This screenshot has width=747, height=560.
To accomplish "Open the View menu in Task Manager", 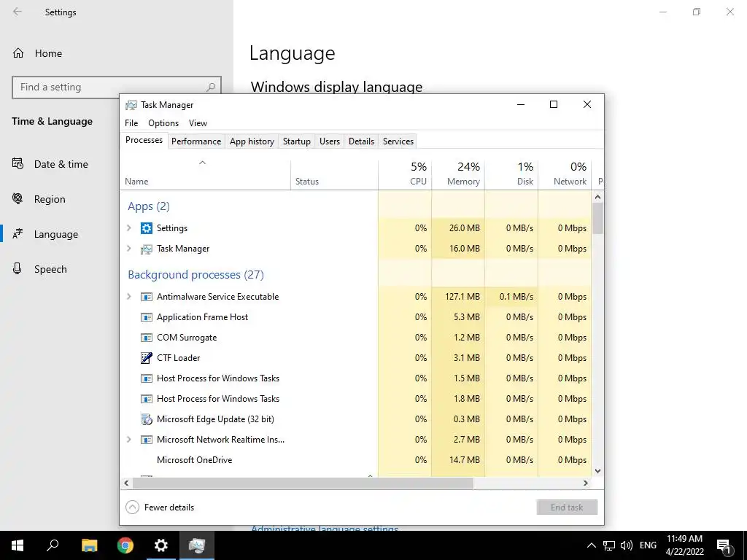I will 198,122.
